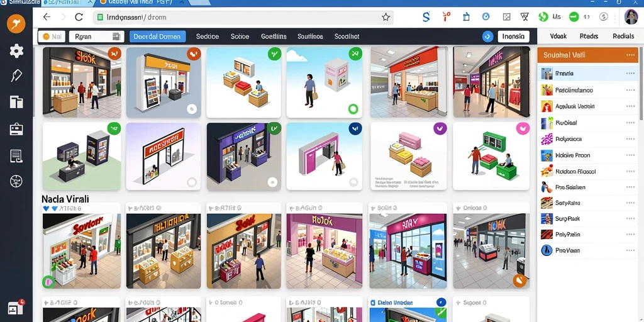Image resolution: width=644 pixels, height=322 pixels.
Task: Click the trophy-shaped extension icon
Action: [x=525, y=17]
